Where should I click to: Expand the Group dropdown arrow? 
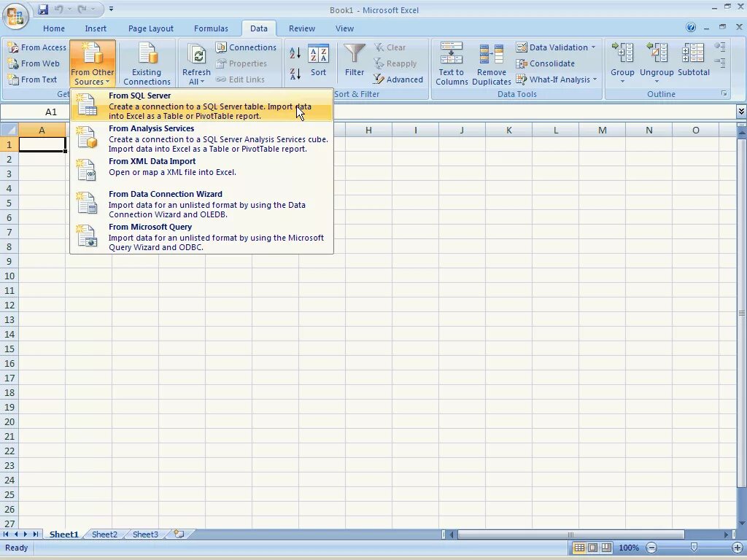[x=622, y=82]
